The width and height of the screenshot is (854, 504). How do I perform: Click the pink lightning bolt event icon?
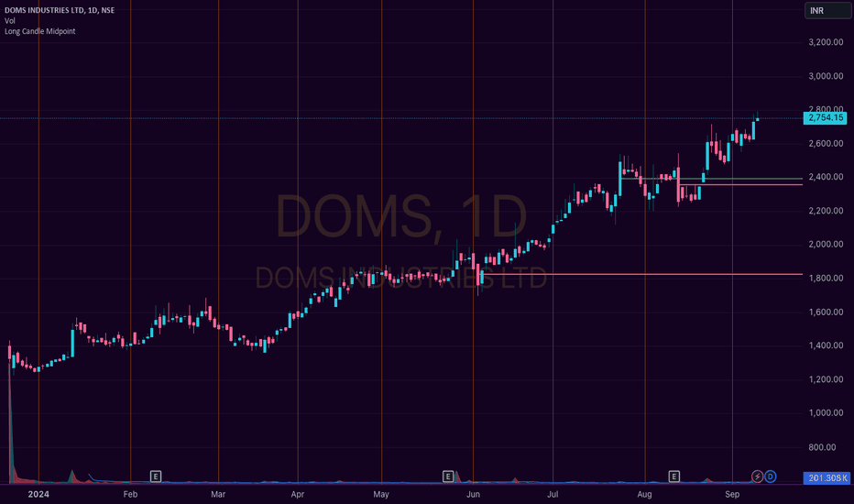[757, 477]
